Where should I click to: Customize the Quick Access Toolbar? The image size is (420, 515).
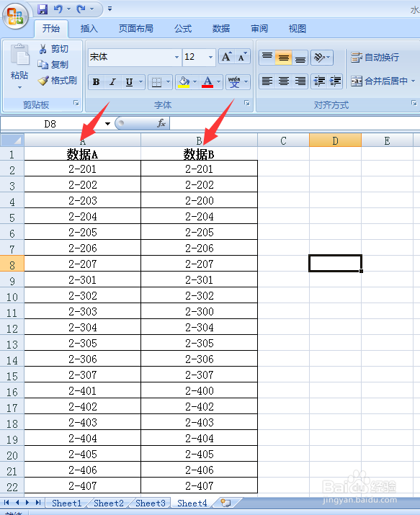[x=110, y=9]
